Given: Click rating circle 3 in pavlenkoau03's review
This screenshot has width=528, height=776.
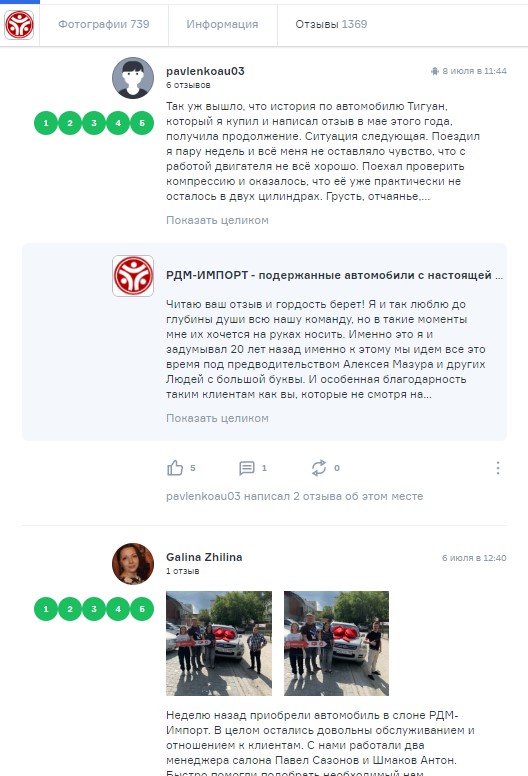Looking at the screenshot, I should click(x=94, y=123).
